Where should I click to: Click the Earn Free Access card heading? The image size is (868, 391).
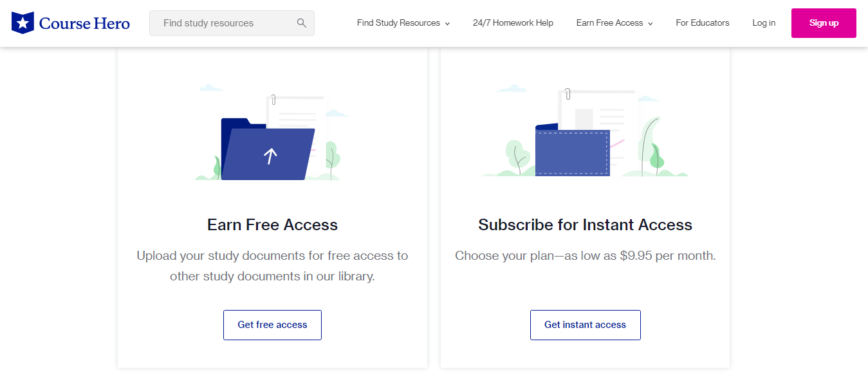(x=272, y=224)
